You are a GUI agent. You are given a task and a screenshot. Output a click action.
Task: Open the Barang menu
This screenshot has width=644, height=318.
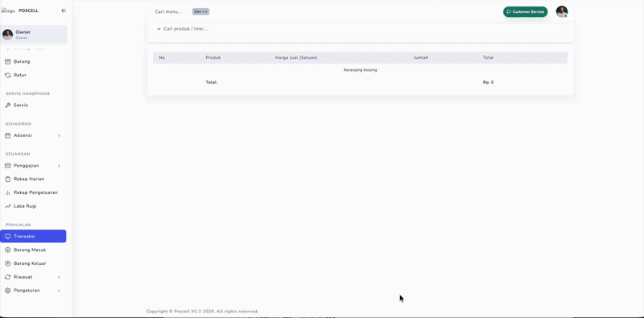pos(33,62)
